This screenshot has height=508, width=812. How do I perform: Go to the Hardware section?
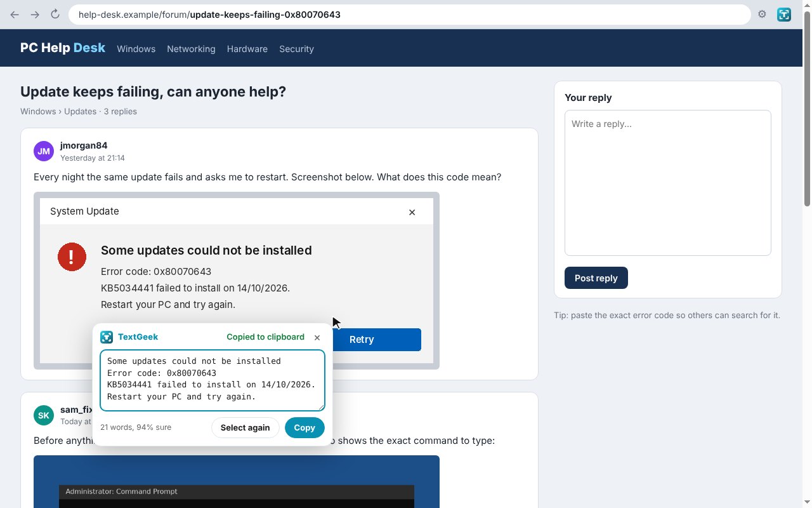[x=247, y=49]
